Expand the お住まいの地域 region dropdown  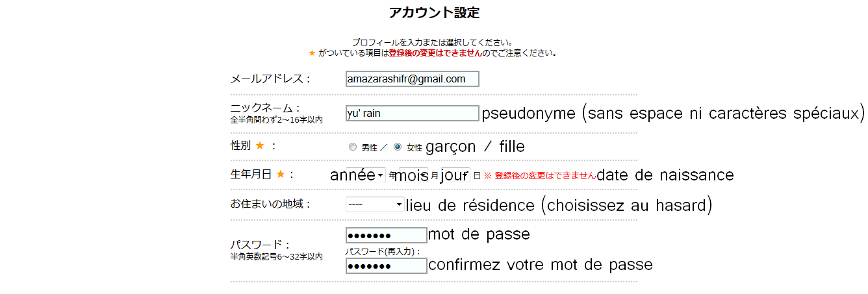pos(375,204)
